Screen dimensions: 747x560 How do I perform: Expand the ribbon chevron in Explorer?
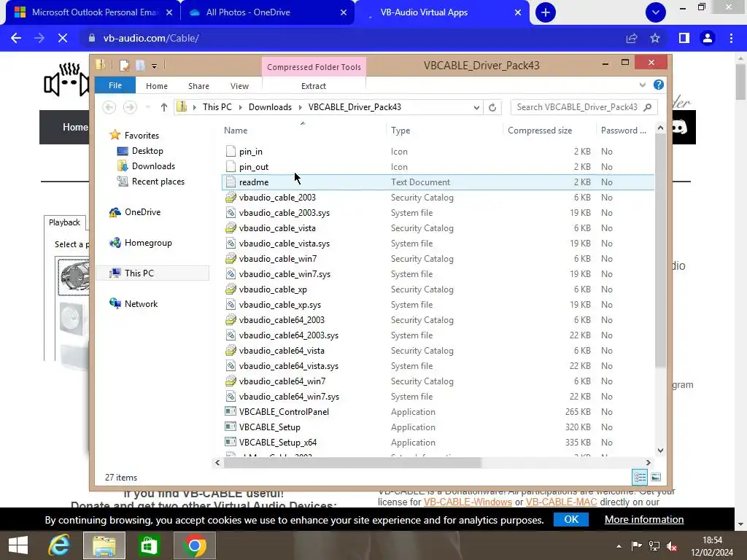(642, 85)
